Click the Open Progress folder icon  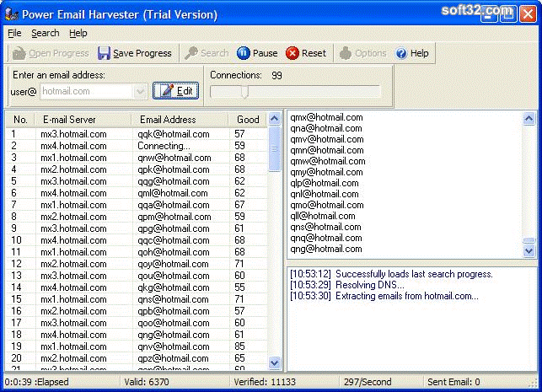19,53
